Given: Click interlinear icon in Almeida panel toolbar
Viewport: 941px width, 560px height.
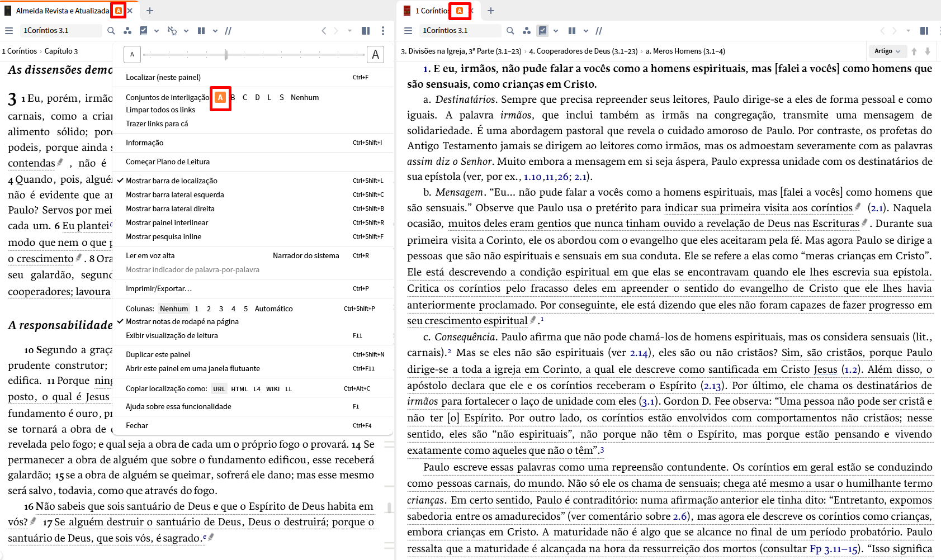Looking at the screenshot, I should tap(172, 31).
